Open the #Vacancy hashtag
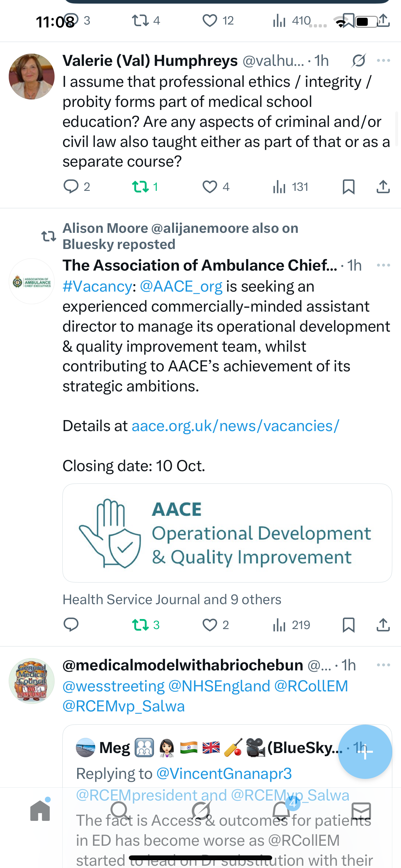This screenshot has width=401, height=868. click(x=97, y=286)
